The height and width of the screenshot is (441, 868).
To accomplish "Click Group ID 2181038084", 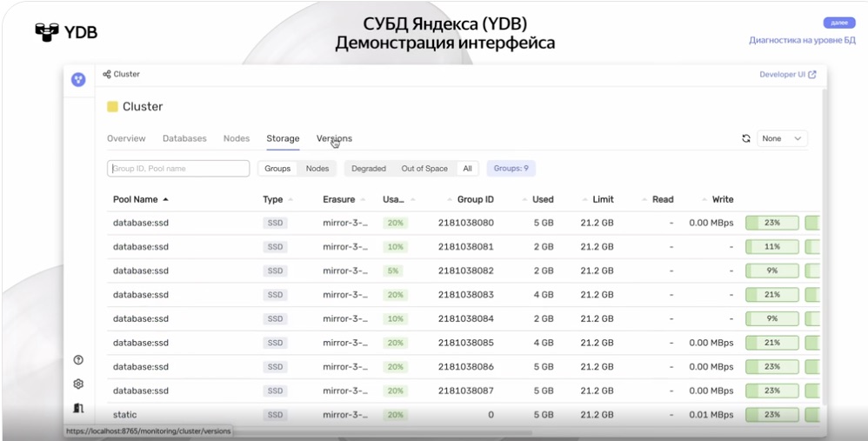I will click(466, 318).
